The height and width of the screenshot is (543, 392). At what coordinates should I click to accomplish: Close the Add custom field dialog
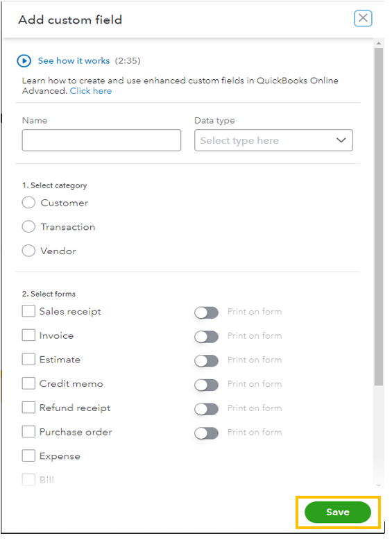point(363,18)
